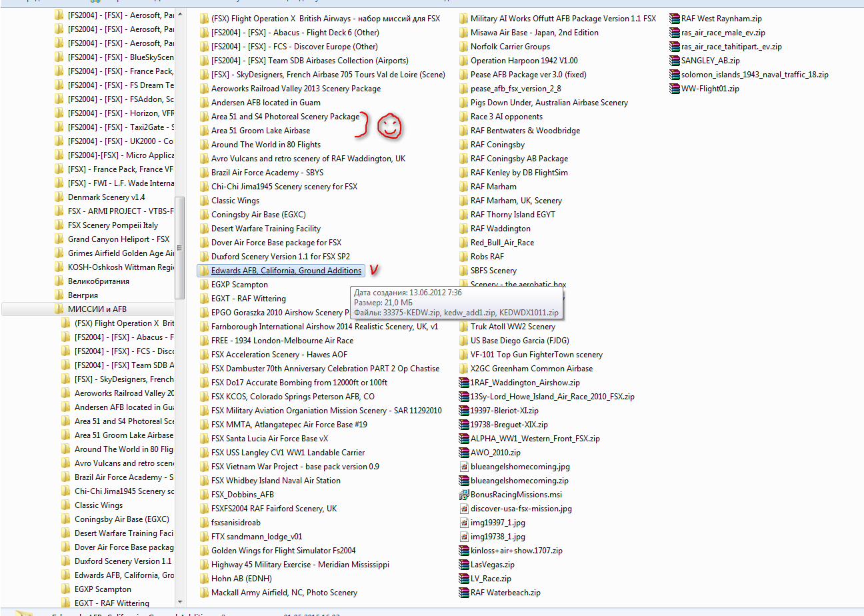Click the FSX_Dobbins_AFB folder icon
This screenshot has width=864, height=616.
[205, 495]
